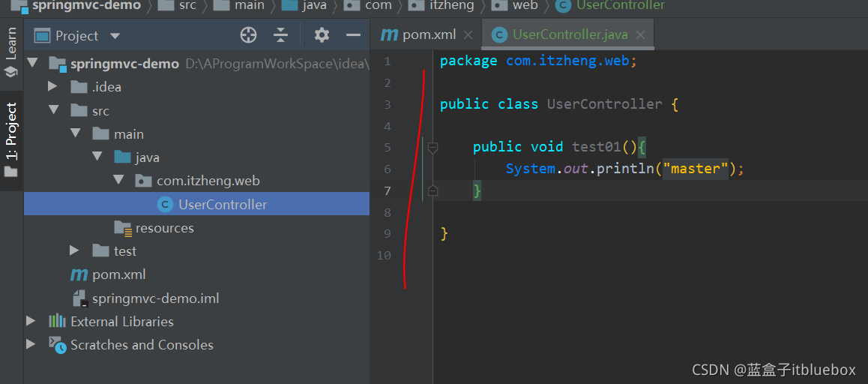Click the class icon beside UserController in tree
868x384 pixels.
pos(165,205)
